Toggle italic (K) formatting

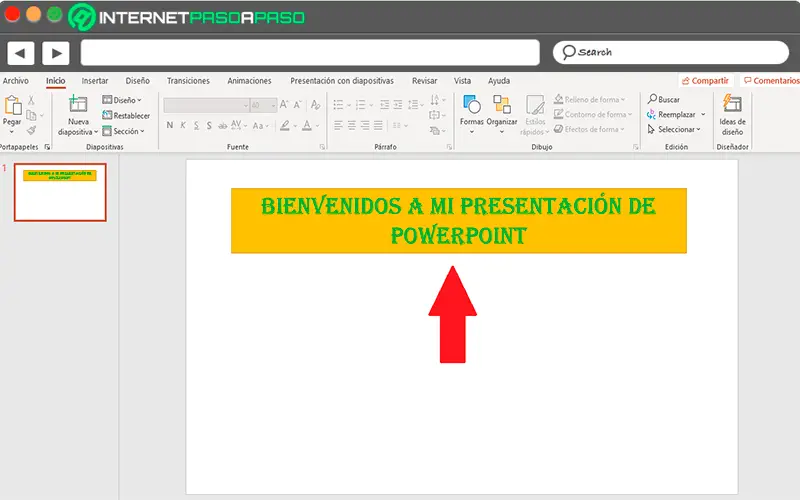pyautogui.click(x=182, y=125)
